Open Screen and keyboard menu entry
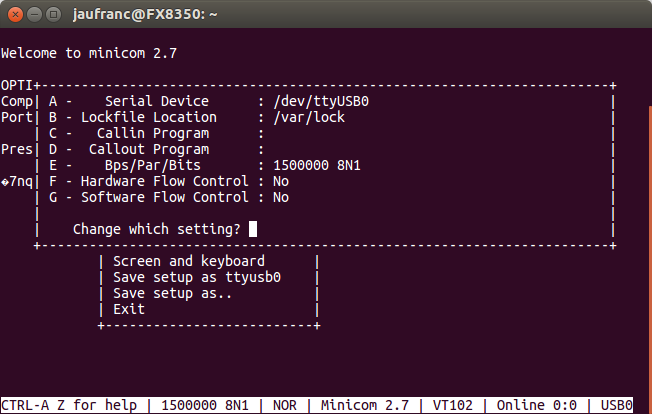The height and width of the screenshot is (414, 652). [189, 261]
